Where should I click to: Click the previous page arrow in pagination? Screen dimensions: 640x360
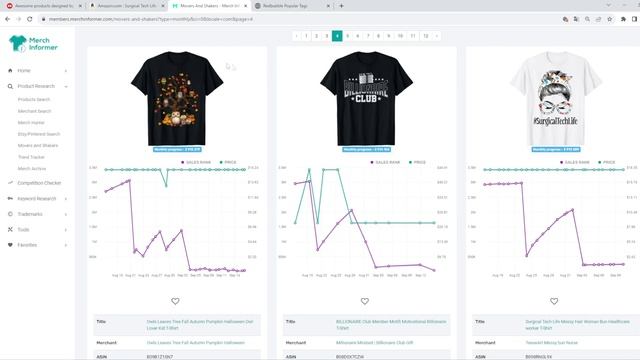296,36
